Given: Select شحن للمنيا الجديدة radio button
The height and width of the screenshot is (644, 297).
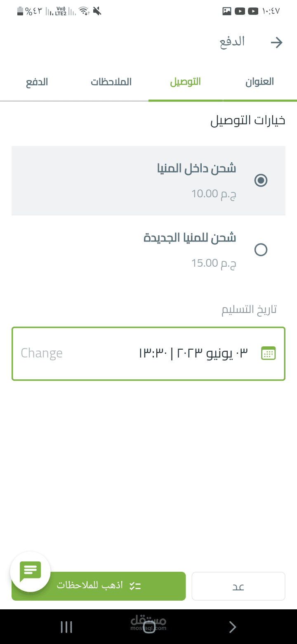Looking at the screenshot, I should [261, 250].
